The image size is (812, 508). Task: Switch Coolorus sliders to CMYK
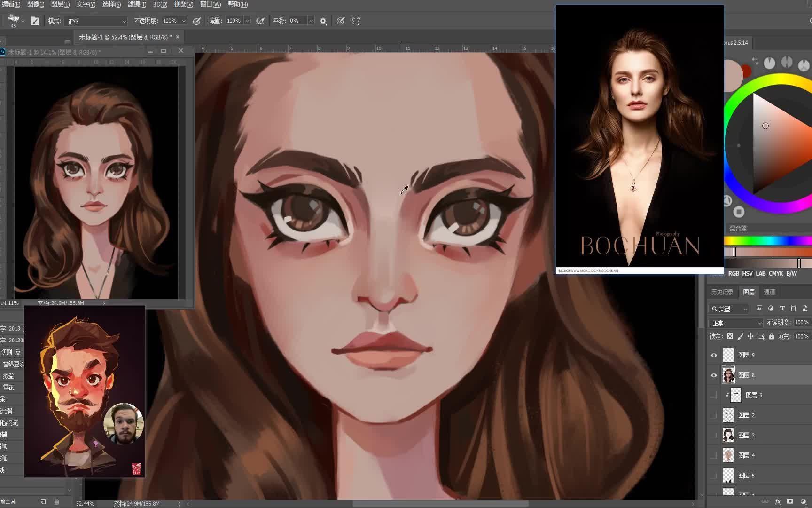point(776,273)
